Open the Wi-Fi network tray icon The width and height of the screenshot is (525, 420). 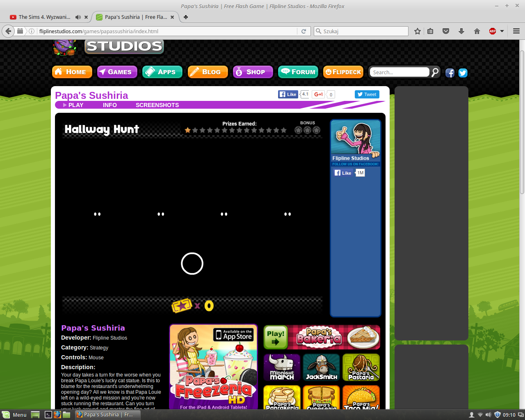[x=480, y=415]
